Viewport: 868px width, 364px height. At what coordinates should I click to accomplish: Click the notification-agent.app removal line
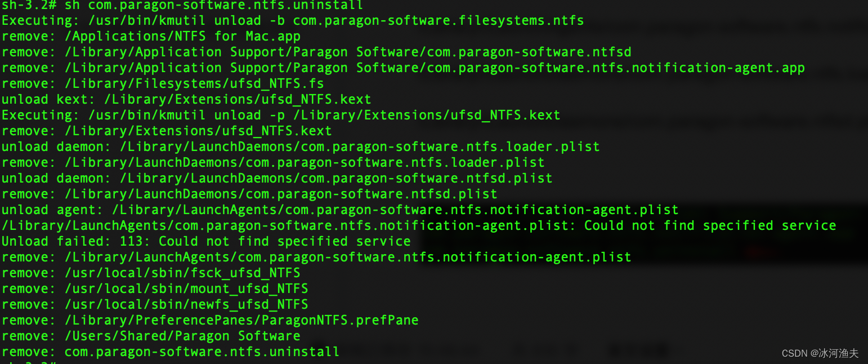(402, 68)
